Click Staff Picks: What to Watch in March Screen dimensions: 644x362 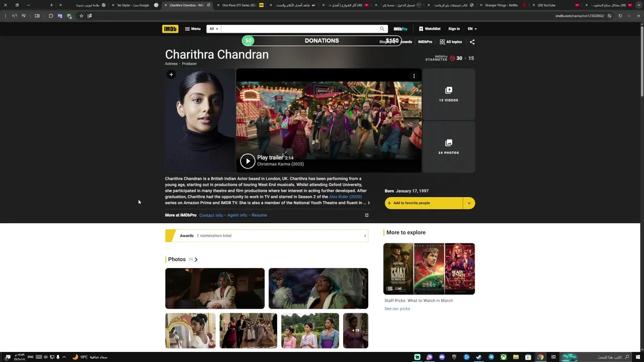click(419, 301)
